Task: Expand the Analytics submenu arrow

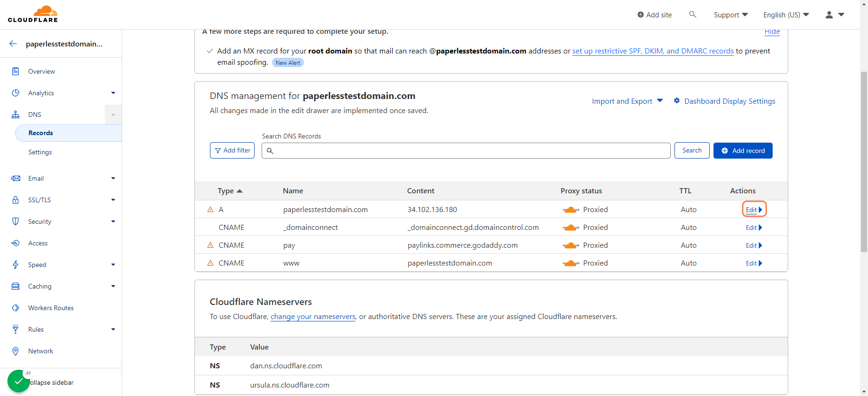Action: click(x=113, y=93)
